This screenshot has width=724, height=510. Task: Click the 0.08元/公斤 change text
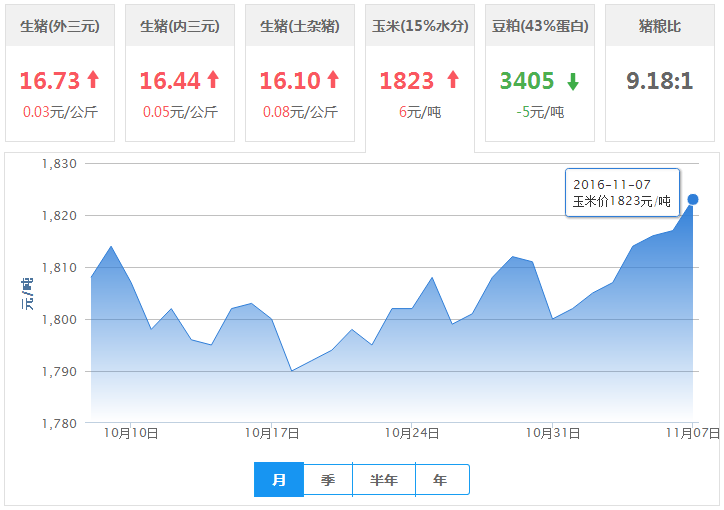(300, 112)
